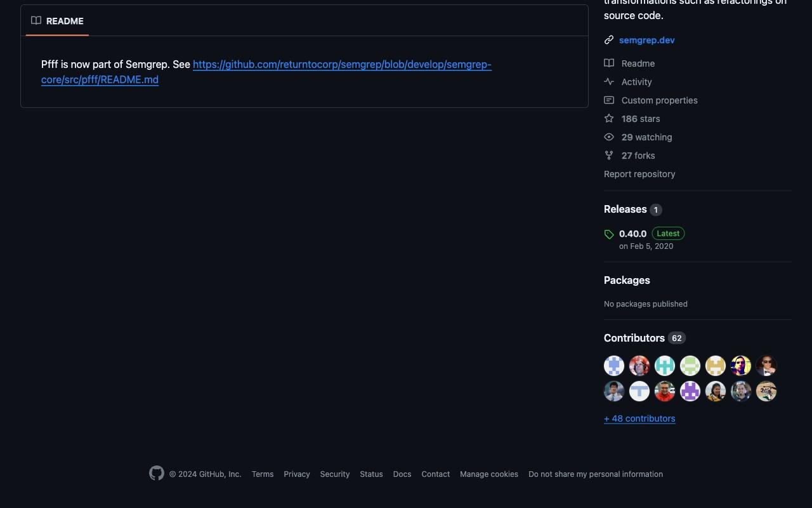Open the Security footer link
Viewport: 812px width, 508px height.
[335, 474]
